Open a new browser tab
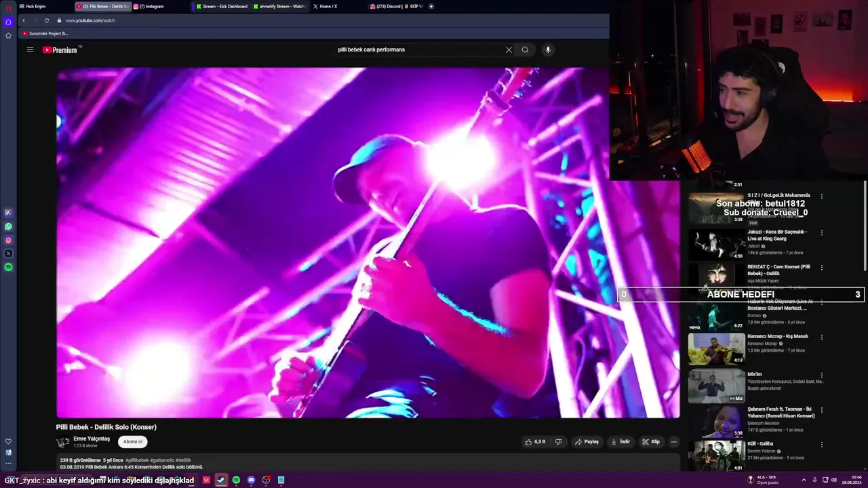The image size is (868, 488). 431,6
